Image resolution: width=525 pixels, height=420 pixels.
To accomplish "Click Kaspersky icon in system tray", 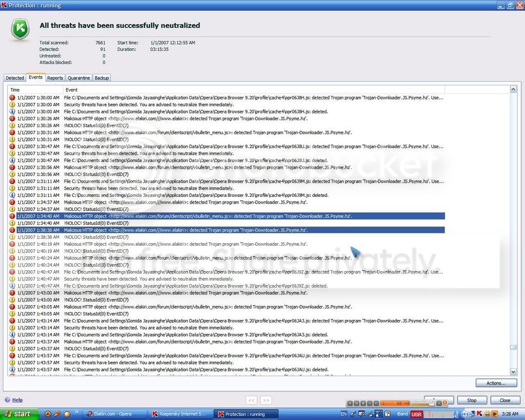I will click(479, 414).
